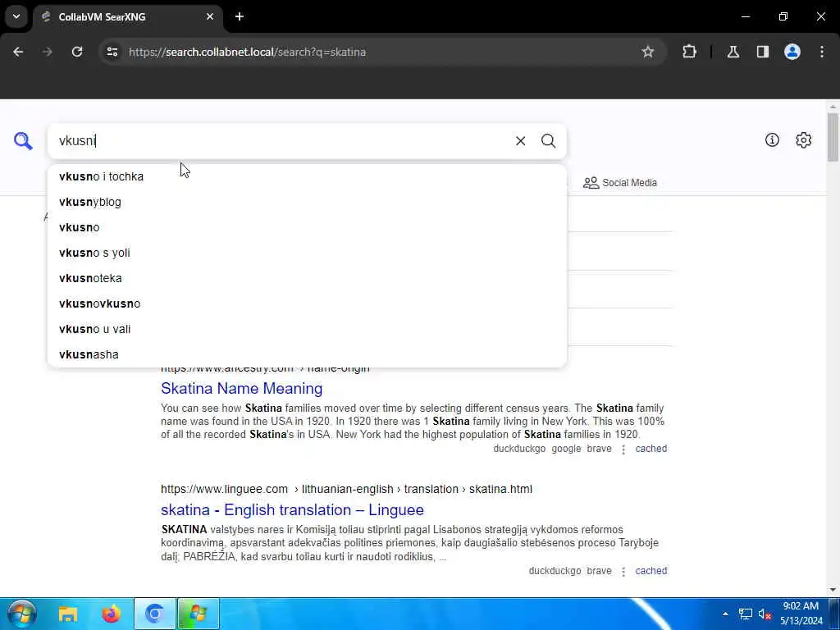Select suggestion 'vkusno u vali'
The height and width of the screenshot is (630, 840).
[x=307, y=329]
